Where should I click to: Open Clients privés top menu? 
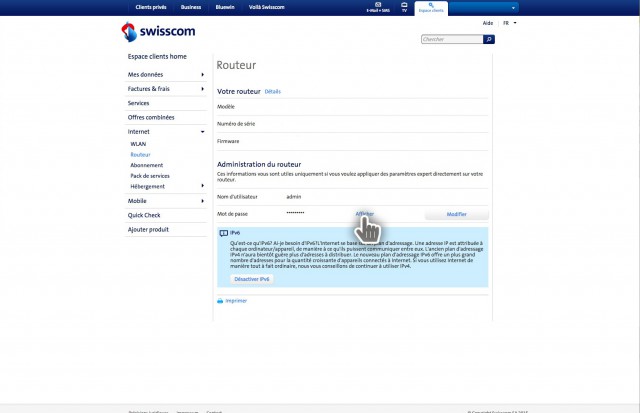coord(151,7)
